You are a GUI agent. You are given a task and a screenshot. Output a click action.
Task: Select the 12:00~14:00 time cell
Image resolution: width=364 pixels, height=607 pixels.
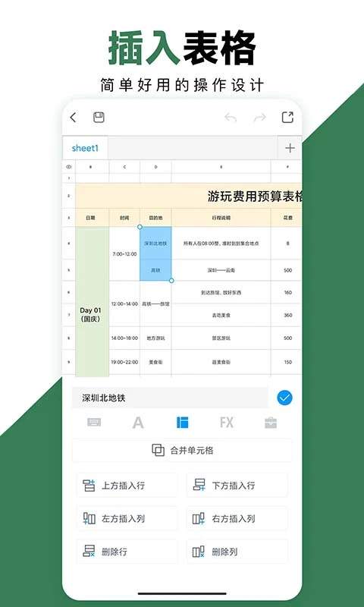[124, 304]
